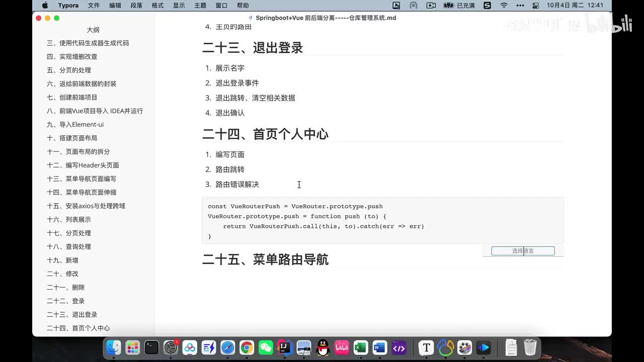This screenshot has width=644, height=362.
Task: Click list item 退出确认
Action: click(x=230, y=113)
